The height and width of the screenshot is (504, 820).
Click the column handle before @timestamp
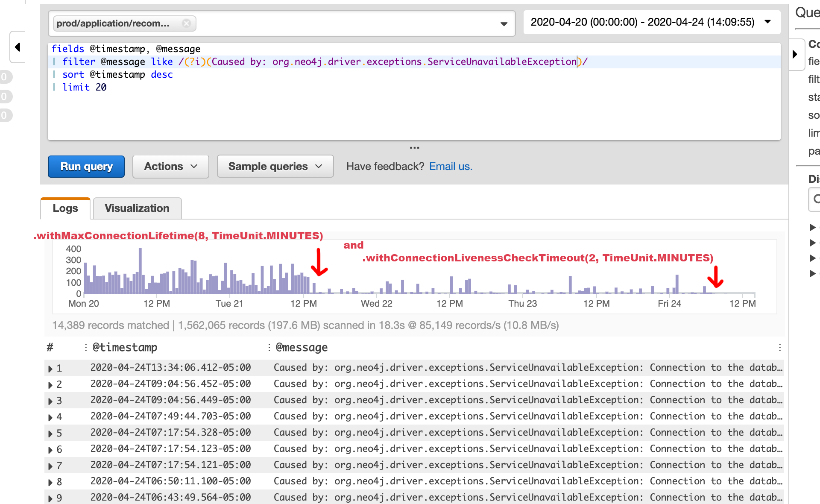86,348
